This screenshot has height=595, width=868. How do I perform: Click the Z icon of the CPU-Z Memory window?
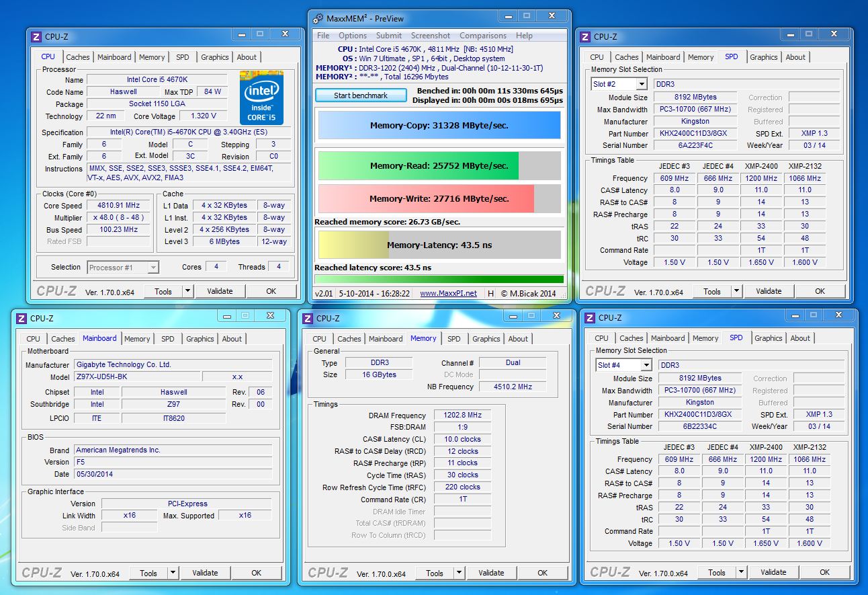308,319
